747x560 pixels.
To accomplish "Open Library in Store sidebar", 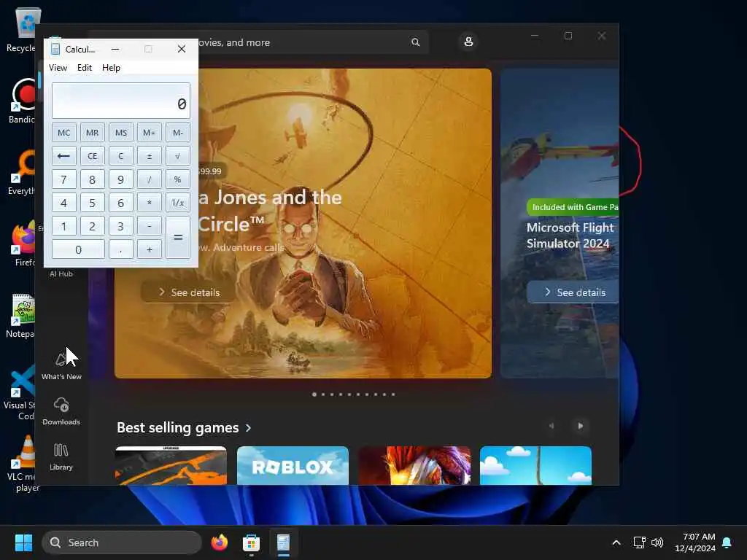I will point(61,456).
